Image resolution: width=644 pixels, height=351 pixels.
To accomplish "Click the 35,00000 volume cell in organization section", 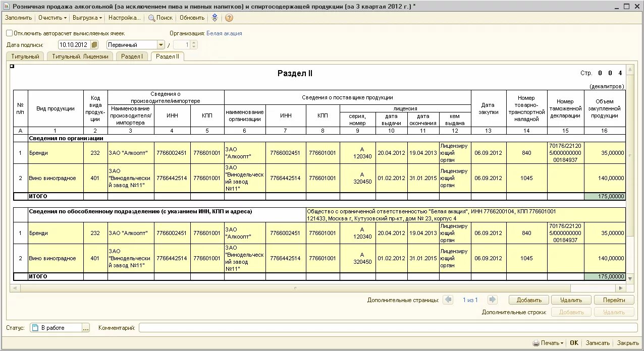I will [605, 153].
